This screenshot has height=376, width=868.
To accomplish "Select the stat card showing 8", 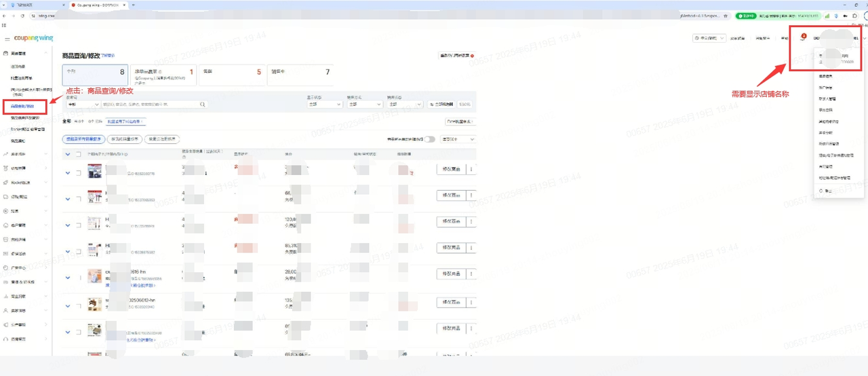I will pos(95,75).
